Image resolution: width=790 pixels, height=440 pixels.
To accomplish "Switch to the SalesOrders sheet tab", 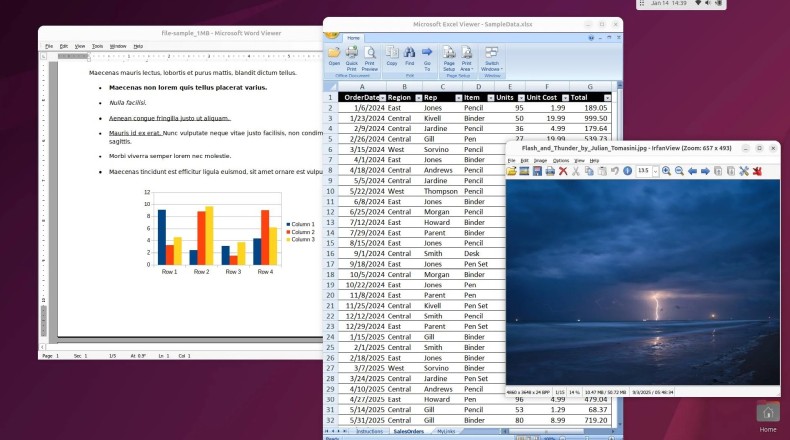I will pyautogui.click(x=407, y=432).
